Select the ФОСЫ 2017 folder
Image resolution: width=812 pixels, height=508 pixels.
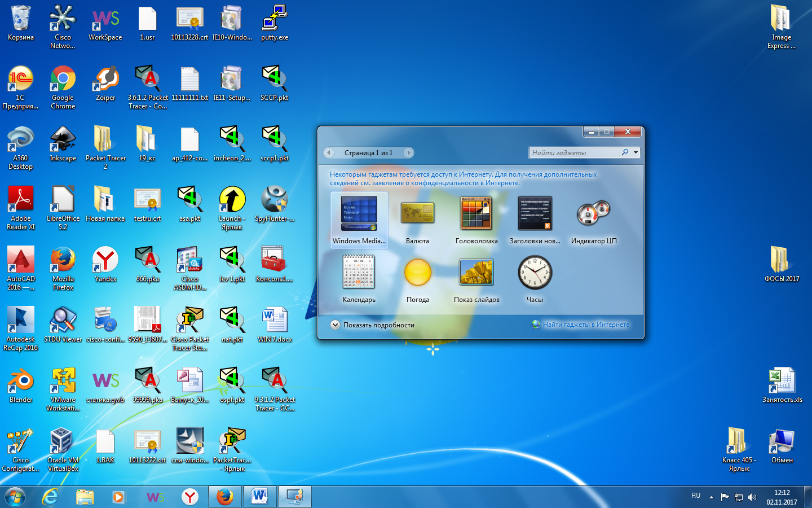coord(782,265)
